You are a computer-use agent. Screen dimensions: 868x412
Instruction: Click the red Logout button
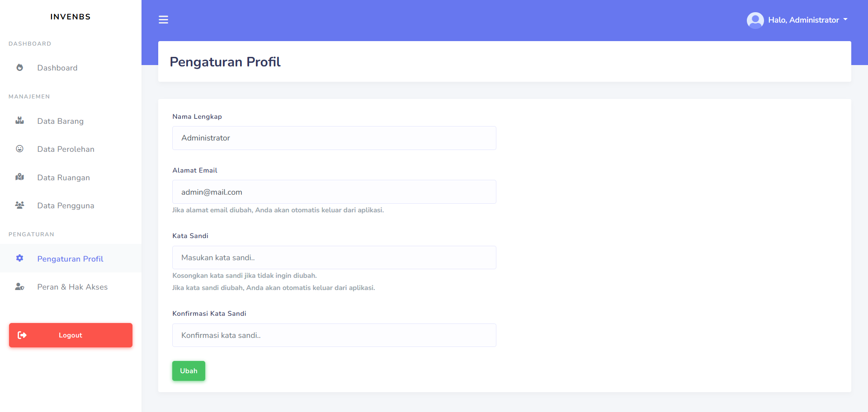71,335
